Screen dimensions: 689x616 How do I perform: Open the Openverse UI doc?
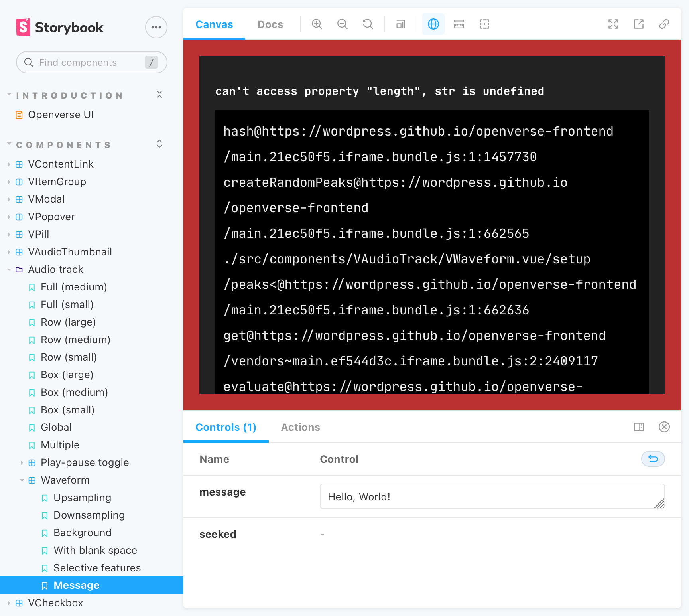61,115
